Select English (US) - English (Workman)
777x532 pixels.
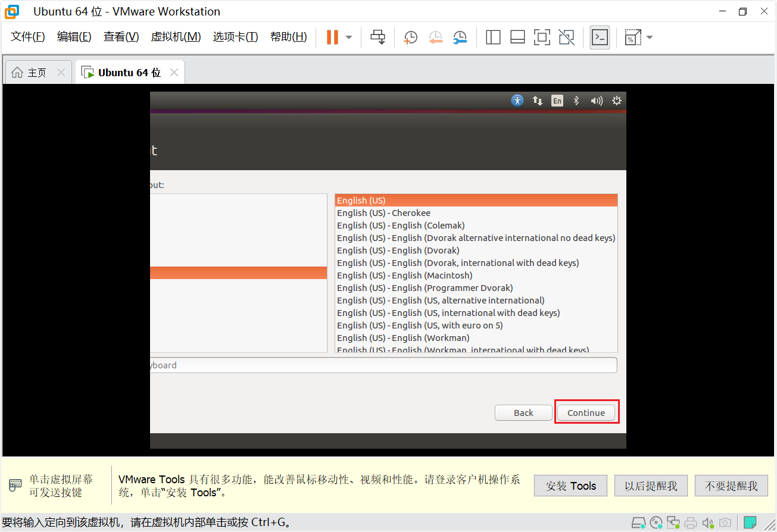[476, 338]
